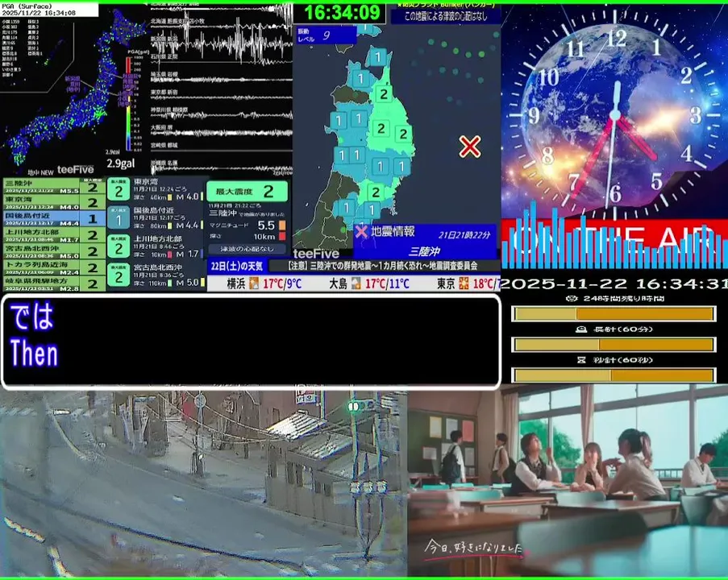Select the 宮古島北西沖 M5.0 row in green list

click(54, 251)
